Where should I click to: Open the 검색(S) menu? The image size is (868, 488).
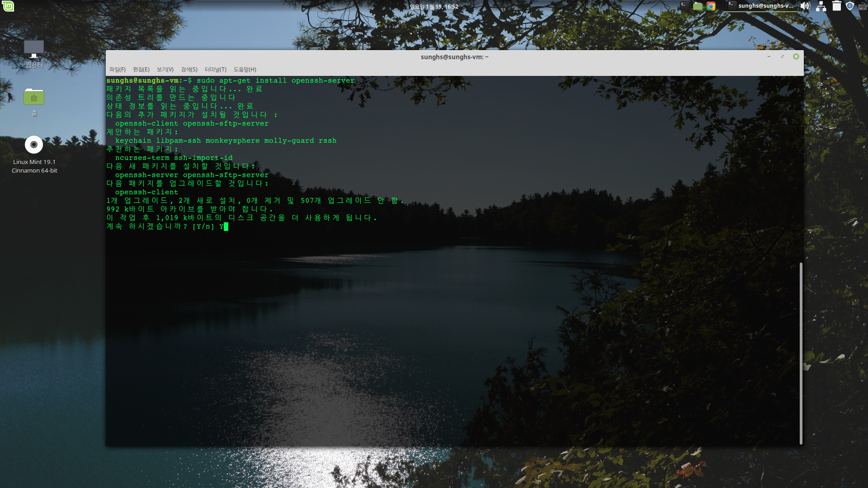(x=189, y=70)
